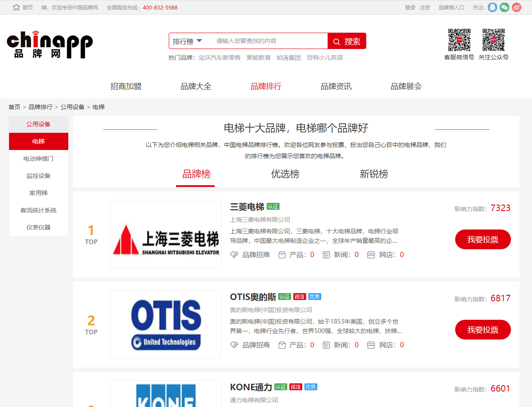The width and height of the screenshot is (532, 407).
Task: Open the 上海三菱电梯 logo thumbnail
Action: point(166,234)
